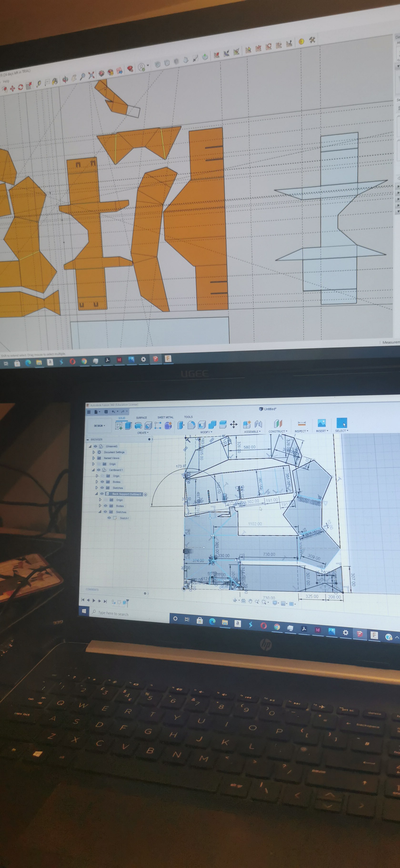Image resolution: width=400 pixels, height=868 pixels.
Task: Click the SketchUp Rotate tool icon
Action: pyautogui.click(x=20, y=88)
